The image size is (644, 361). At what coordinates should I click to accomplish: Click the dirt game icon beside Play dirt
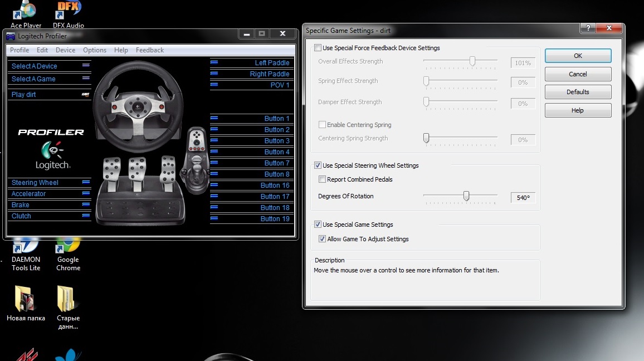pyautogui.click(x=86, y=95)
